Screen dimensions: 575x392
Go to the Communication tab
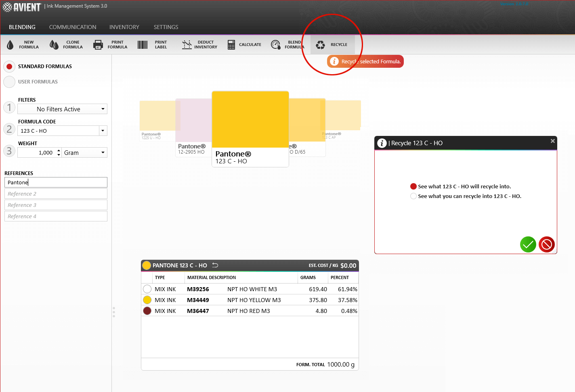[73, 27]
